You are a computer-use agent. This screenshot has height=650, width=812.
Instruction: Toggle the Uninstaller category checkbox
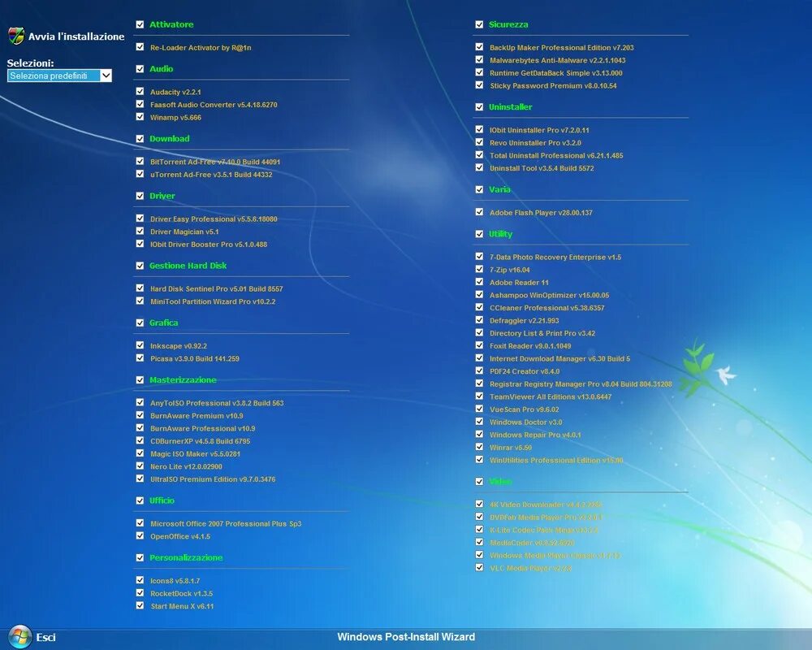(479, 107)
